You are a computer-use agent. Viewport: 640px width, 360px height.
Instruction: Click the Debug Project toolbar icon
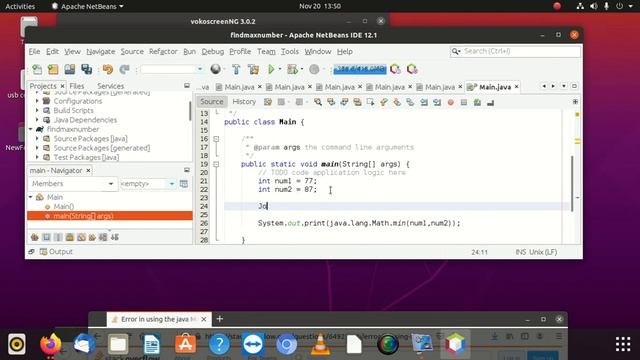tap(292, 69)
